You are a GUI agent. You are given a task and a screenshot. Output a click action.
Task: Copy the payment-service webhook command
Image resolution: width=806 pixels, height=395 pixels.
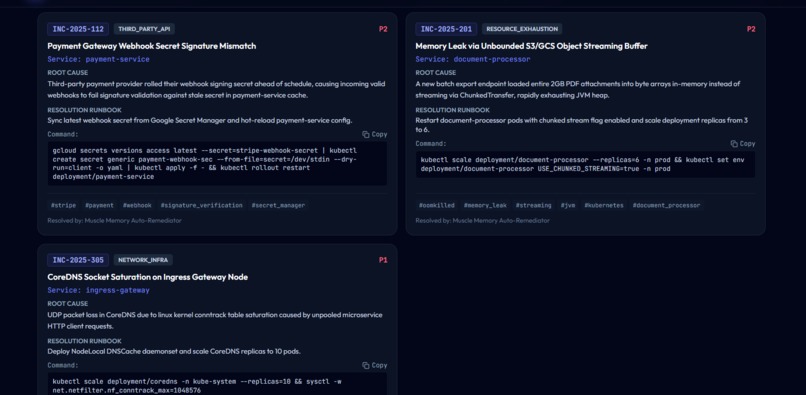coord(374,134)
